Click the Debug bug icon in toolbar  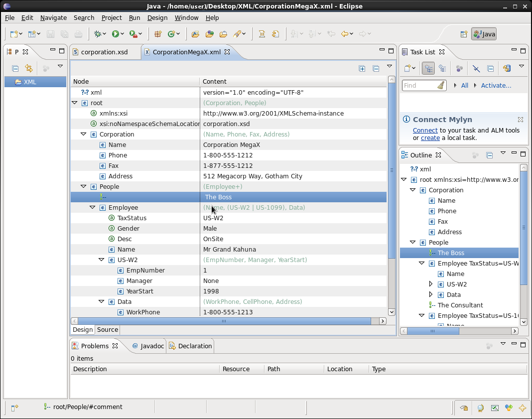tap(98, 34)
